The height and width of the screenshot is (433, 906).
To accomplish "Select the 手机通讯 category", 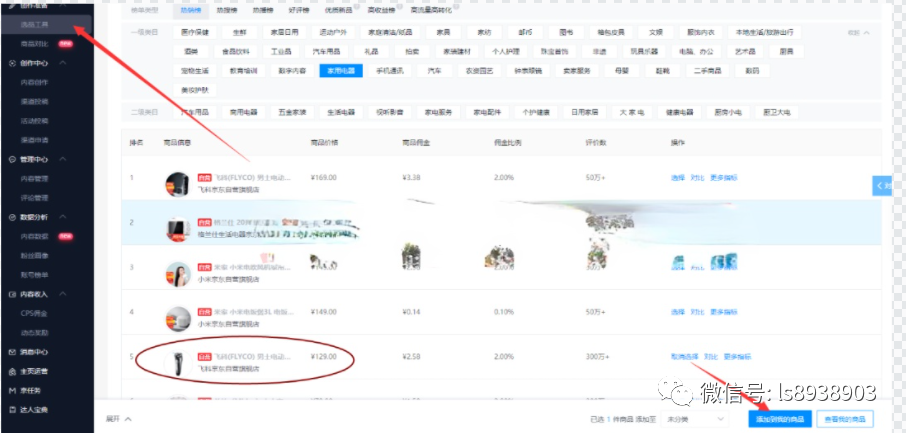I will 389,71.
